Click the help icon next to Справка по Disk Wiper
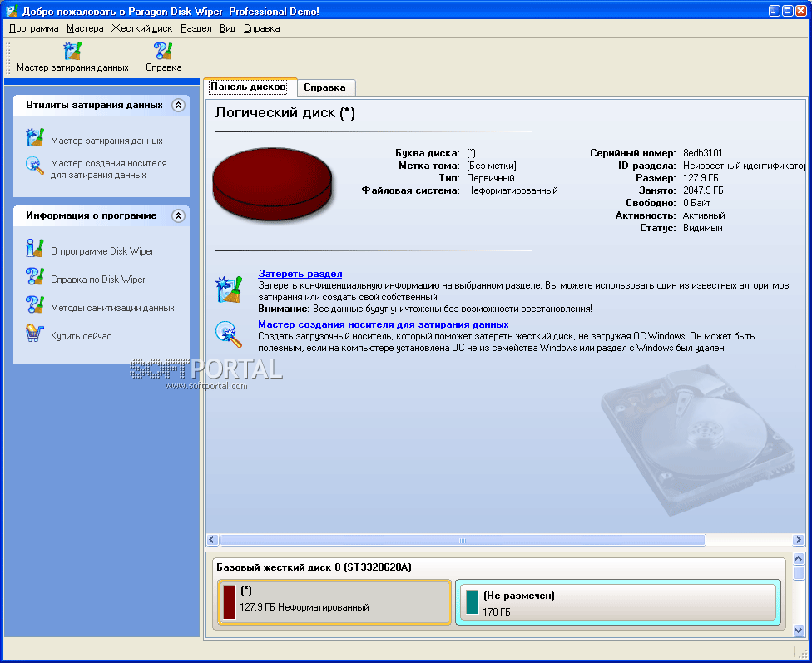The height and width of the screenshot is (663, 812). coord(35,276)
